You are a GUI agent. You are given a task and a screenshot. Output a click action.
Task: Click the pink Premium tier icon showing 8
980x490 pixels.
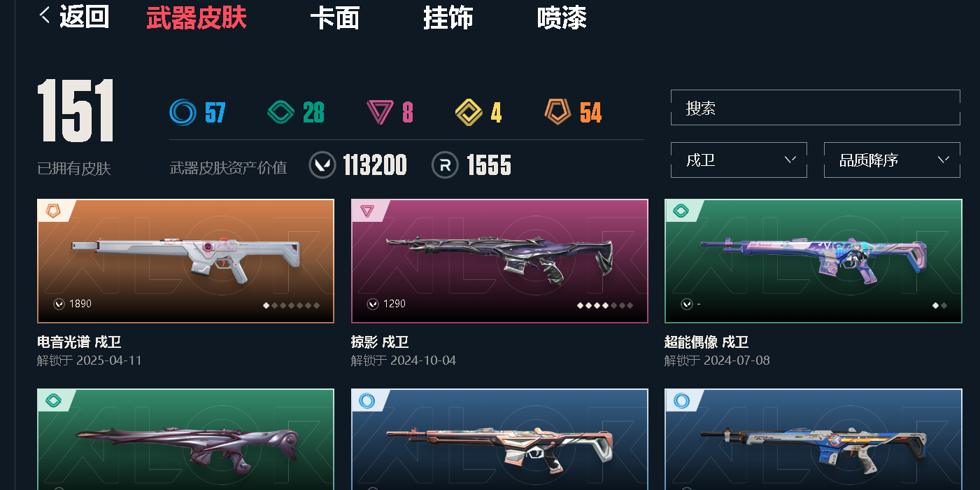pos(380,113)
